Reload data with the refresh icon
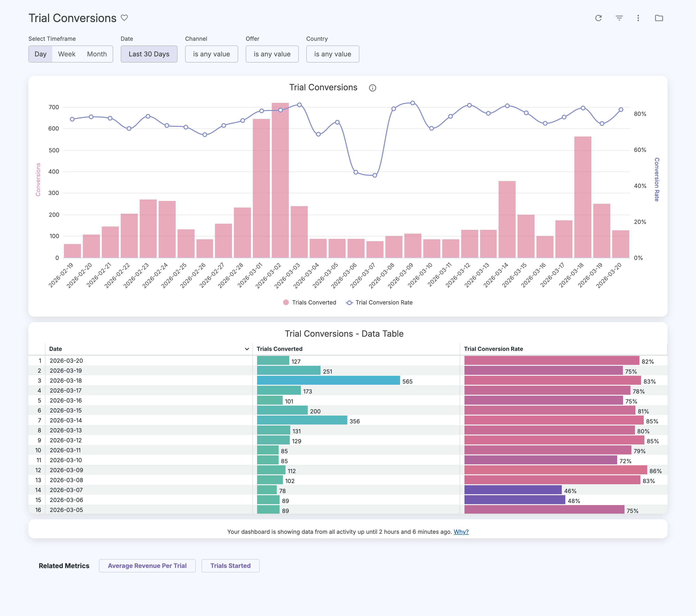The width and height of the screenshot is (696, 616). [x=598, y=18]
